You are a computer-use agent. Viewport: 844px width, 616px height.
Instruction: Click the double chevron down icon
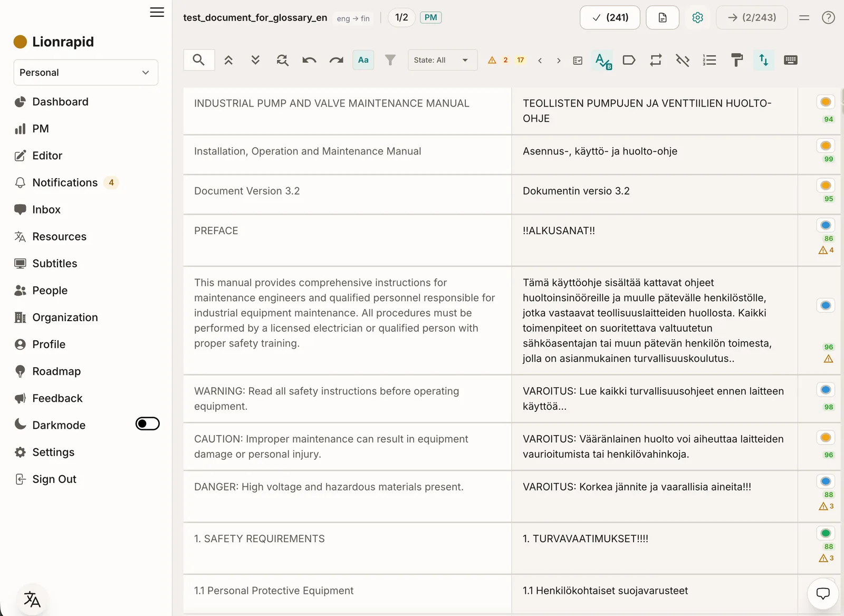(255, 60)
